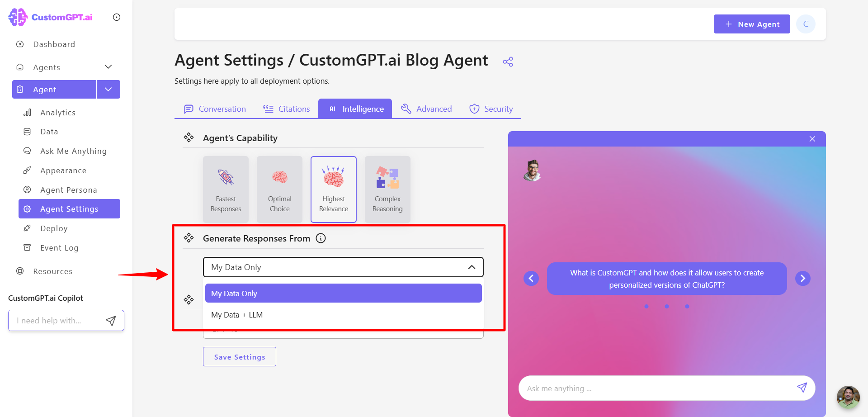Open the floating chat avatar widget
Viewport: 868px width, 417px height.
click(848, 397)
